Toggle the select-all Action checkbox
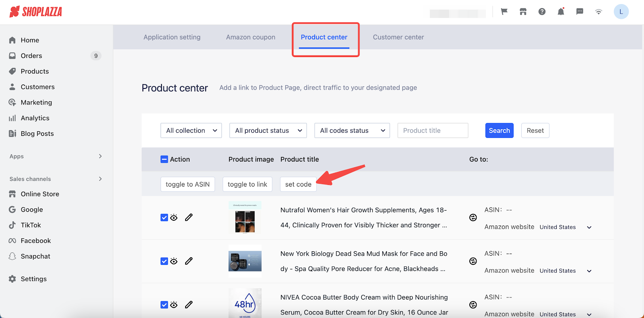 [164, 159]
